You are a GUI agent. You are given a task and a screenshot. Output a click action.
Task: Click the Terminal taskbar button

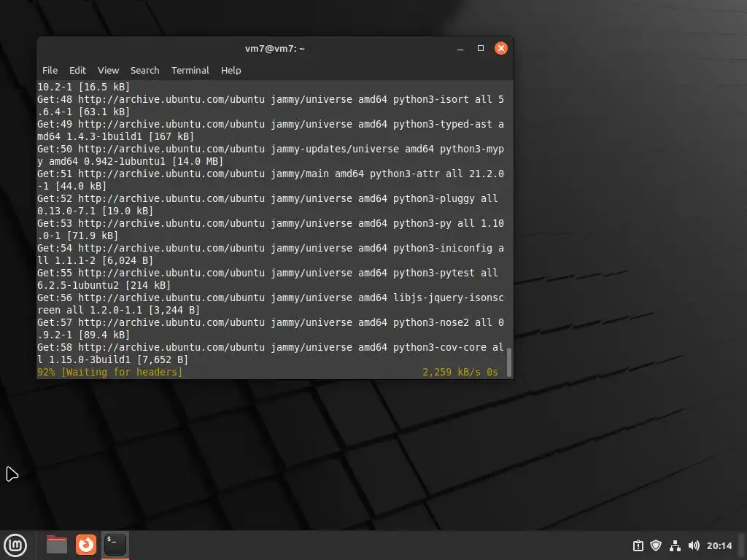pos(115,545)
